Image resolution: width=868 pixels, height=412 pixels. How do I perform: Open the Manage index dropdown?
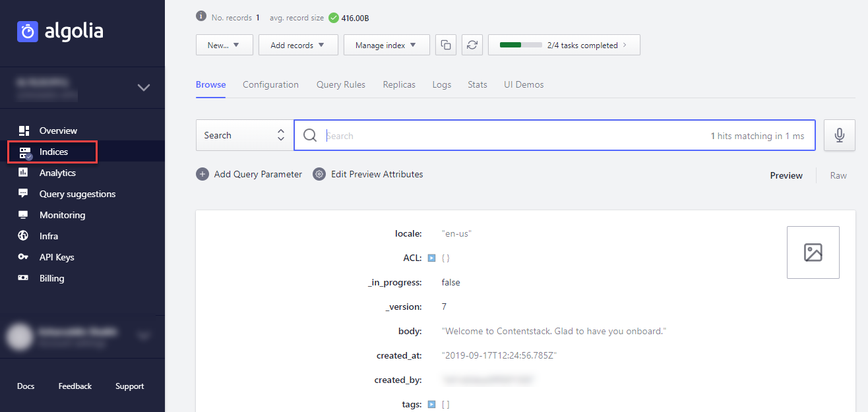tap(387, 45)
